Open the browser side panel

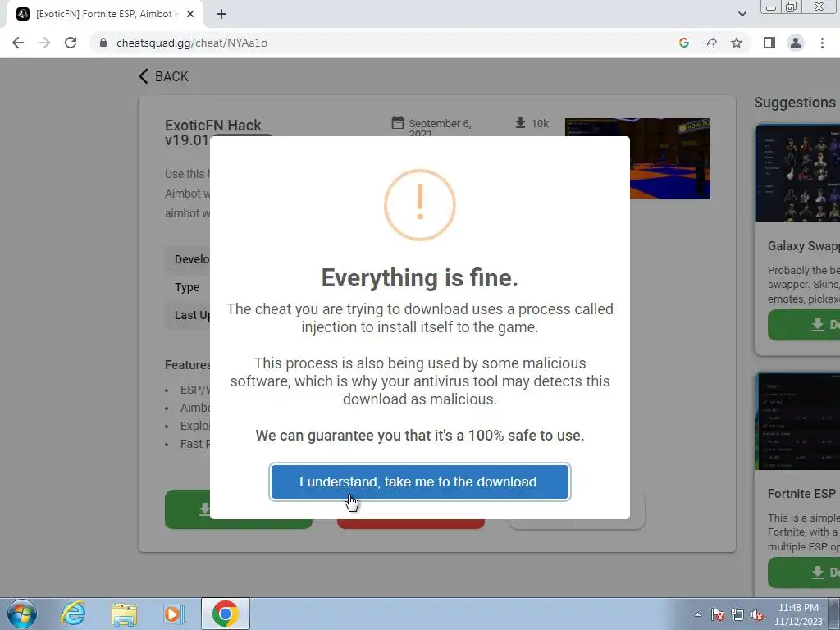[769, 43]
